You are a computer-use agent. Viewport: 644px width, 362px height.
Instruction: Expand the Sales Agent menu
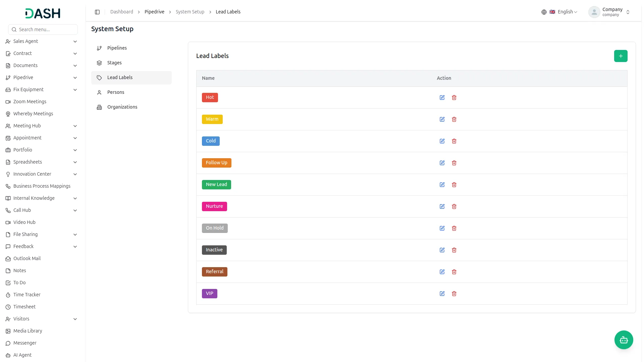42,41
